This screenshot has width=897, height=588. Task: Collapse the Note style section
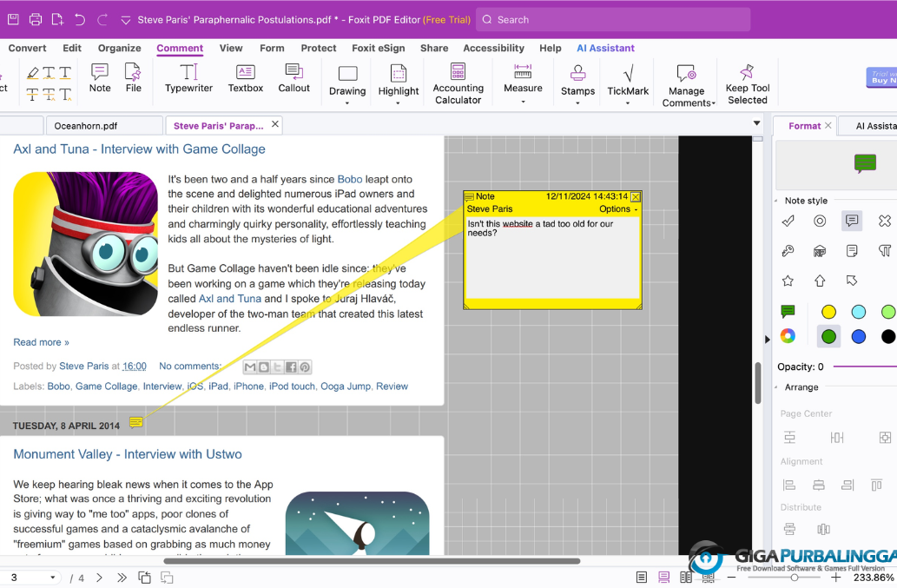[x=775, y=201]
